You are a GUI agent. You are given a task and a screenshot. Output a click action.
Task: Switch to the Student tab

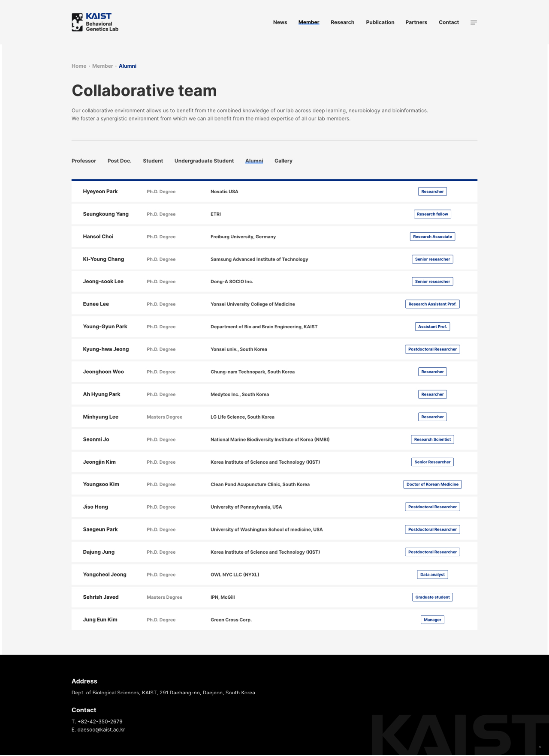153,161
